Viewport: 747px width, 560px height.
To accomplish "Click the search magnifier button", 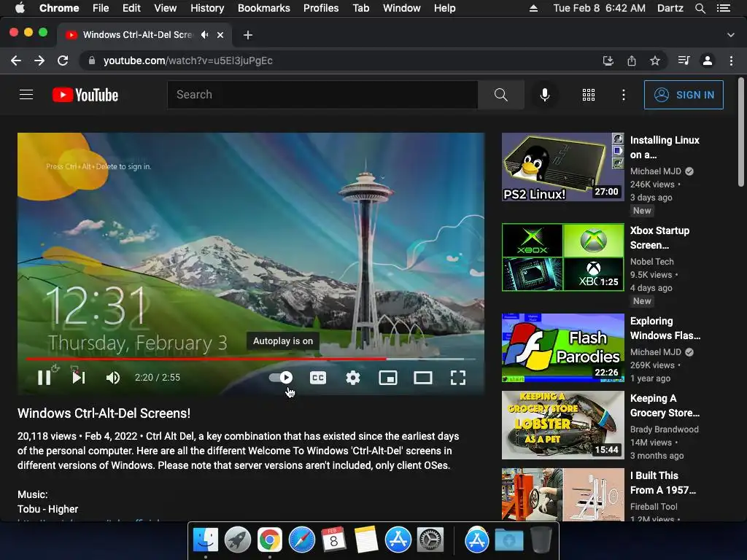I will pyautogui.click(x=500, y=95).
